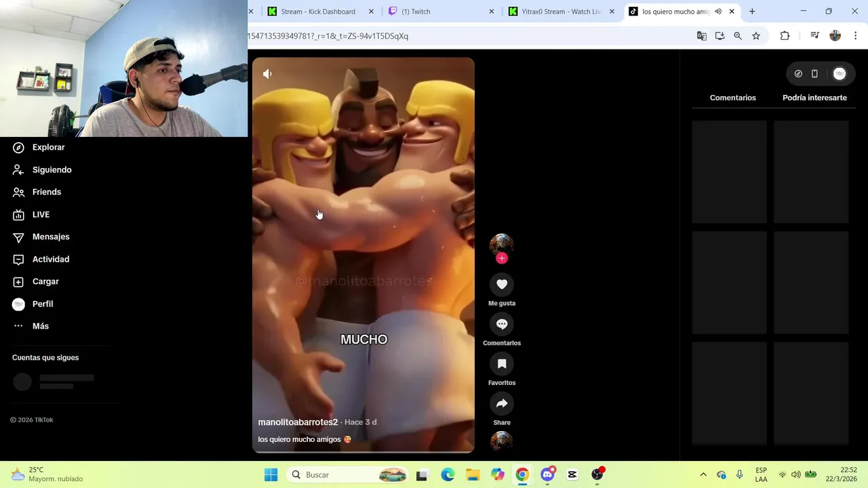Image resolution: width=868 pixels, height=488 pixels.
Task: Open Chrome media controls icon
Action: (815, 36)
